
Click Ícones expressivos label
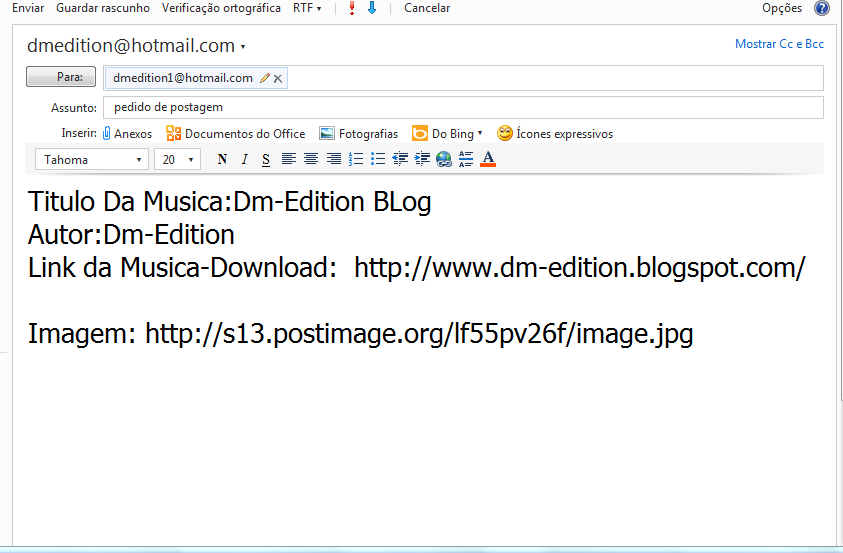click(x=565, y=134)
